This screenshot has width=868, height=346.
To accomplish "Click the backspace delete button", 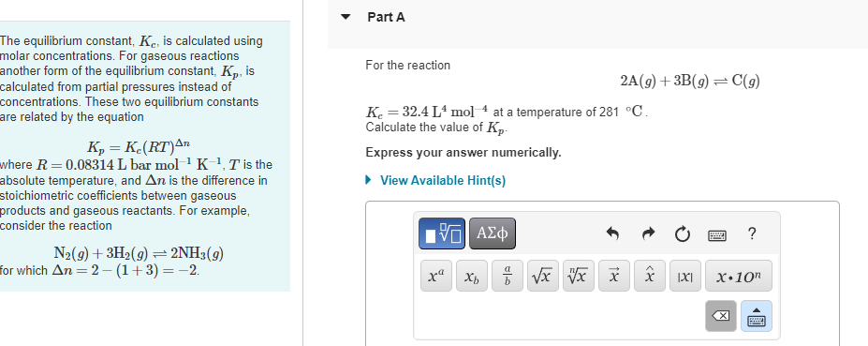I will (x=721, y=316).
